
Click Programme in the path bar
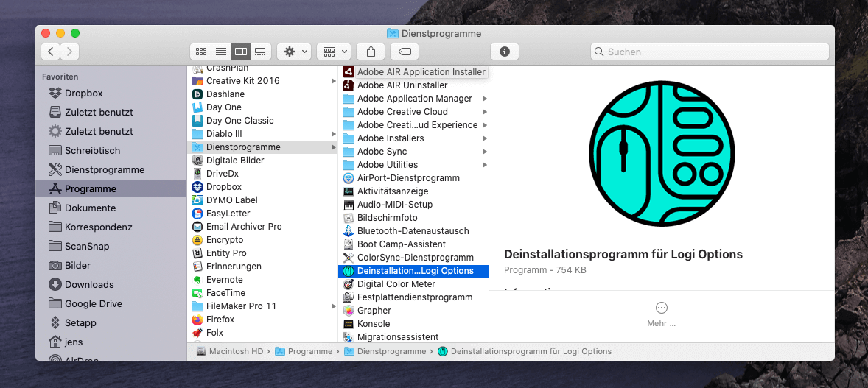click(309, 352)
